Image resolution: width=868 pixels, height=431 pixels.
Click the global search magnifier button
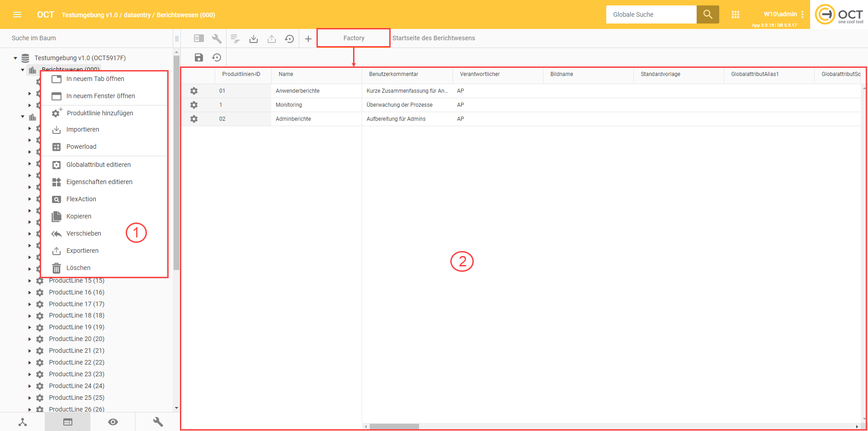pyautogui.click(x=708, y=14)
